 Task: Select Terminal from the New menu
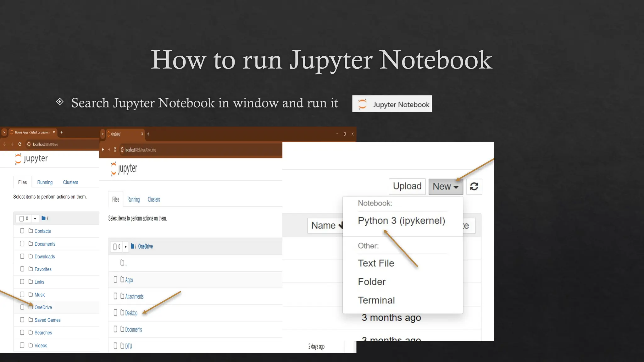(x=376, y=300)
